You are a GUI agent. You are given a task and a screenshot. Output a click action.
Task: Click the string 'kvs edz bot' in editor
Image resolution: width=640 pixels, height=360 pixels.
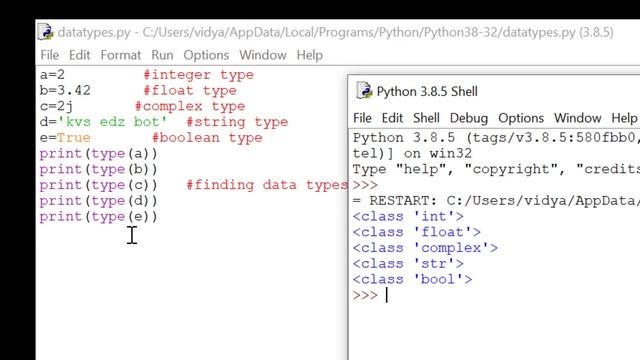click(x=112, y=122)
